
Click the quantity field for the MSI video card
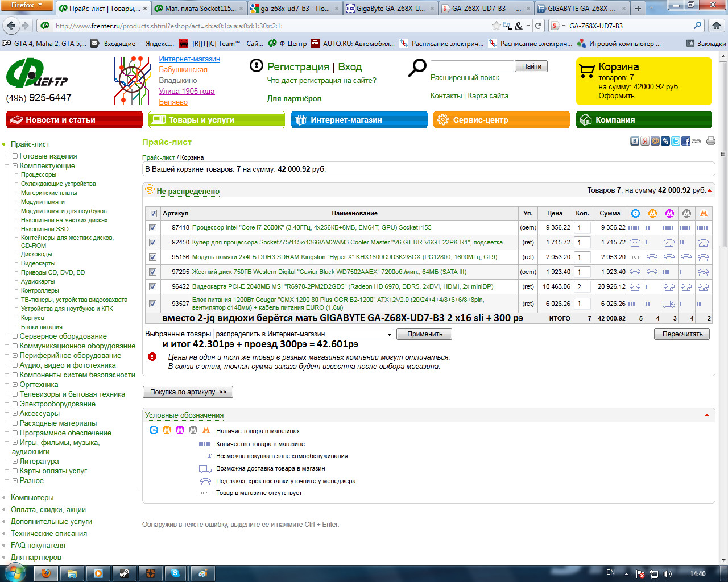(x=582, y=287)
